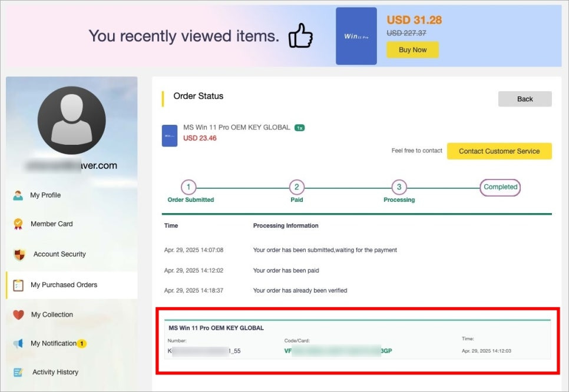
Task: Click step 1 Order Submitted circle
Action: [188, 187]
